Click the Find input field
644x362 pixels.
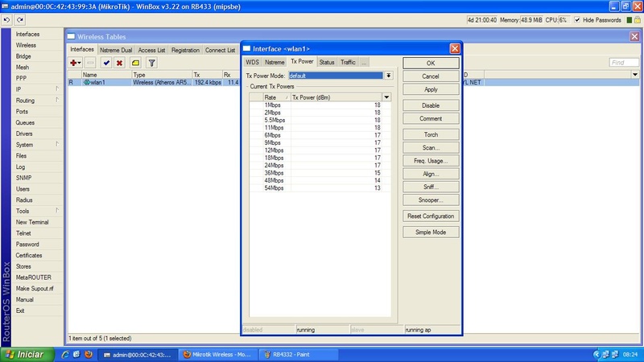tap(624, 63)
